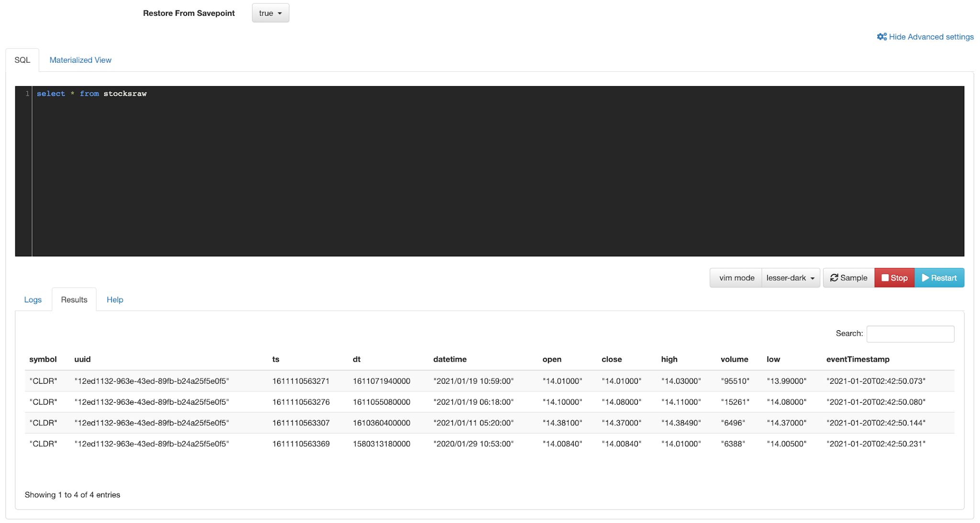Viewport: 980px width, 523px height.
Task: Click the refresh icon on the Sample button
Action: (x=834, y=278)
